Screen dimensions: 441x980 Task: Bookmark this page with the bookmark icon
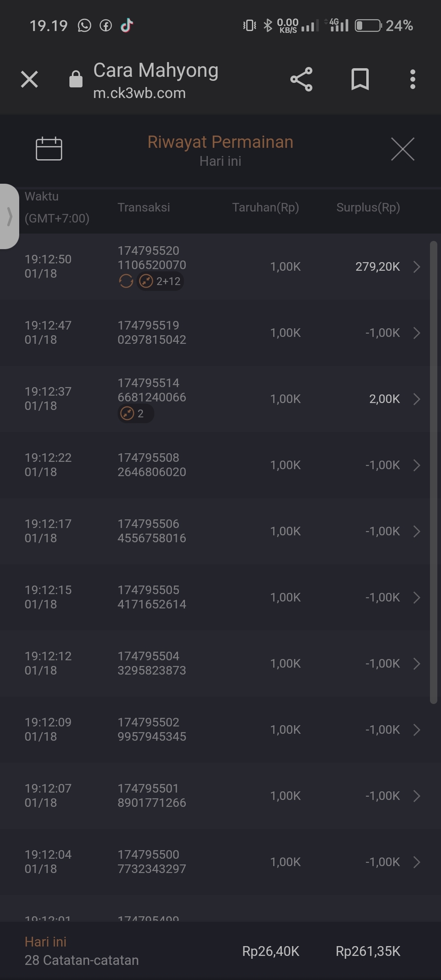pos(360,79)
